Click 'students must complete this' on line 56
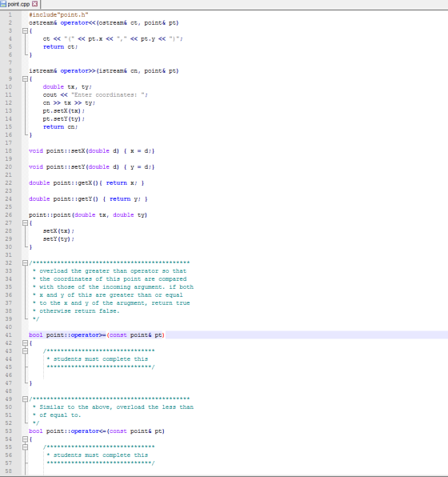448x477 pixels. click(x=101, y=455)
